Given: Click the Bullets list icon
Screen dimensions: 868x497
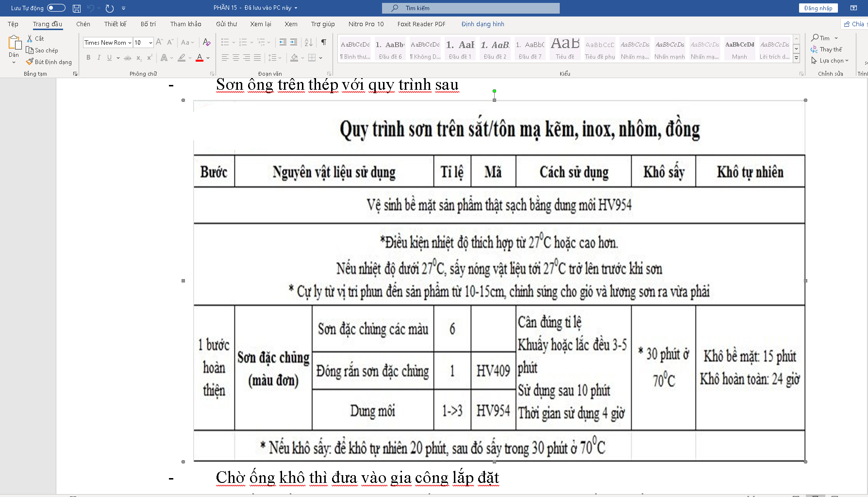Looking at the screenshot, I should click(225, 42).
